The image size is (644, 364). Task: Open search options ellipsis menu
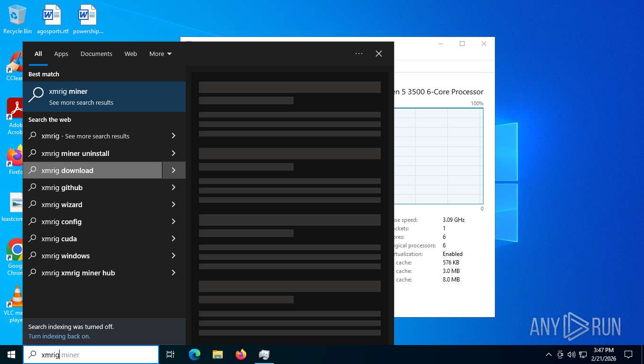click(x=359, y=54)
